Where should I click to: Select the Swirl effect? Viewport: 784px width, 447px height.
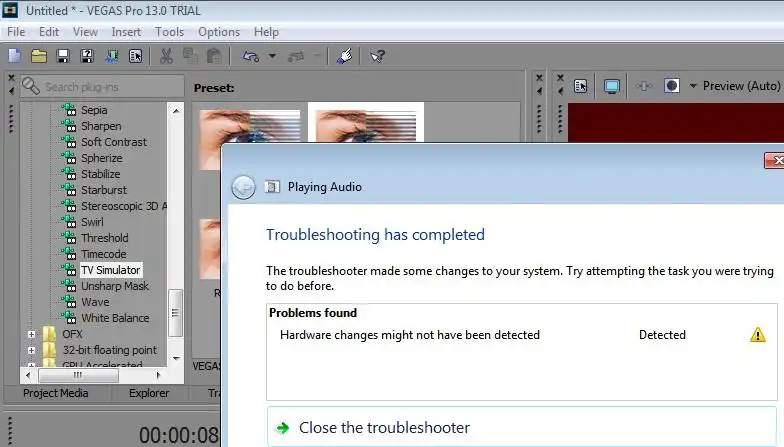(92, 222)
